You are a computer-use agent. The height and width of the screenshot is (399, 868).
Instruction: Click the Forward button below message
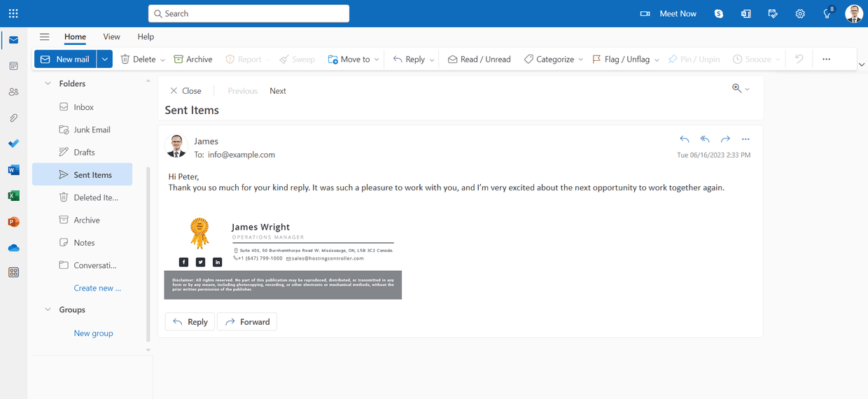247,322
